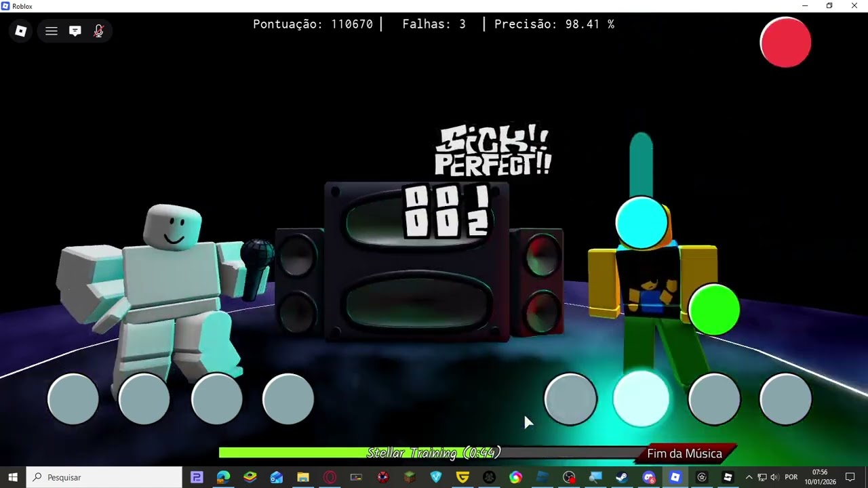Image resolution: width=868 pixels, height=488 pixels.
Task: Unmute the microphone voice chat icon
Action: pyautogui.click(x=98, y=31)
